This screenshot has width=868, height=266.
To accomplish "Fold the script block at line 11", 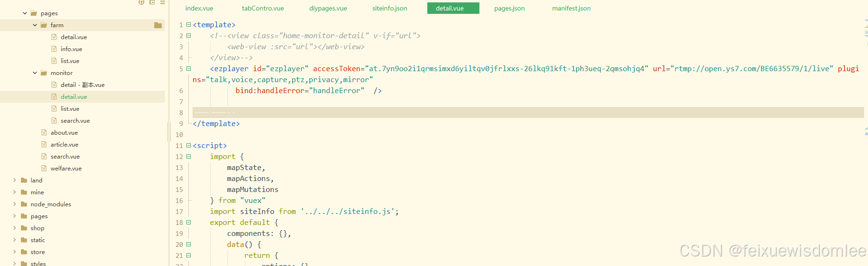I will 188,146.
